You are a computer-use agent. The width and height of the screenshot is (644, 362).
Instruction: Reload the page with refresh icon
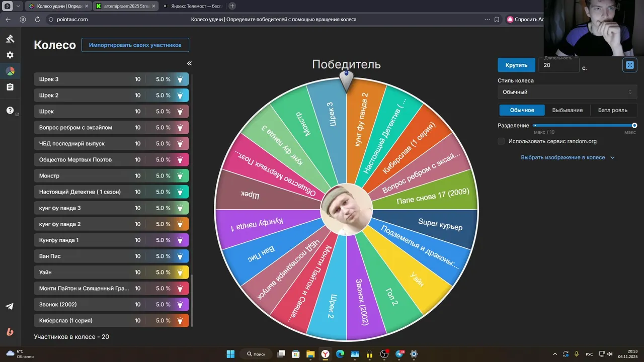coord(37,20)
